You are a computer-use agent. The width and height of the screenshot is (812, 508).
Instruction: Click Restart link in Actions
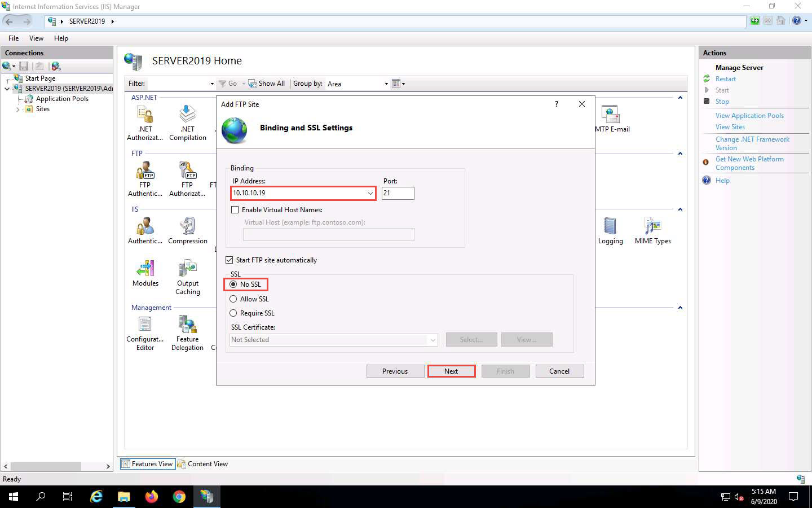pos(726,79)
